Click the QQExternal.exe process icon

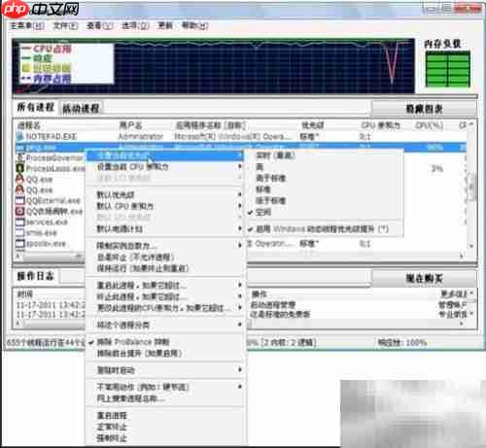coord(20,200)
